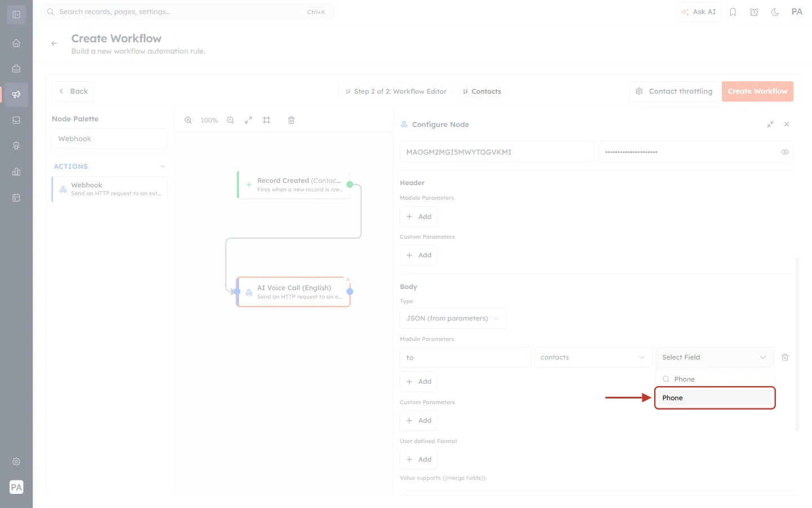Delete selected node with canvas trash icon

(292, 120)
